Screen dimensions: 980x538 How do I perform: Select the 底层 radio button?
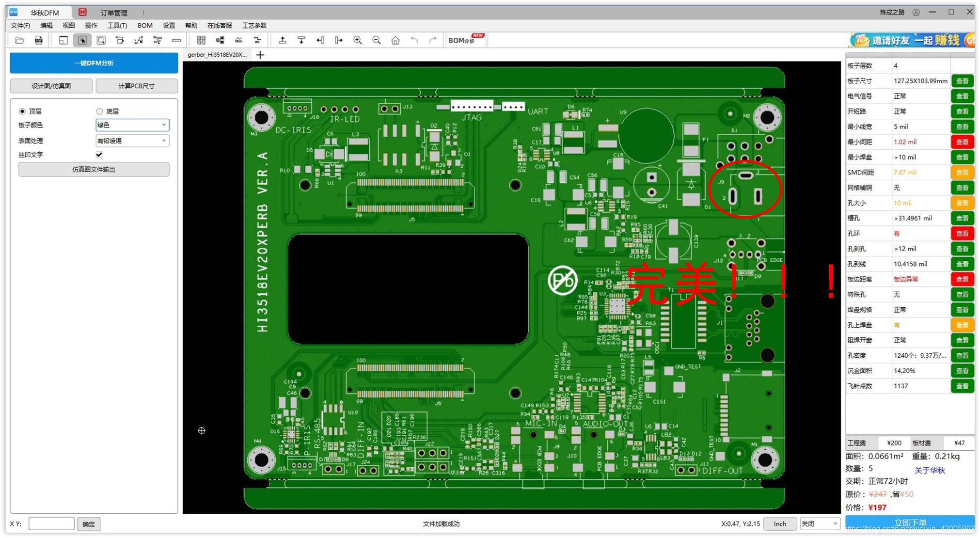point(99,111)
